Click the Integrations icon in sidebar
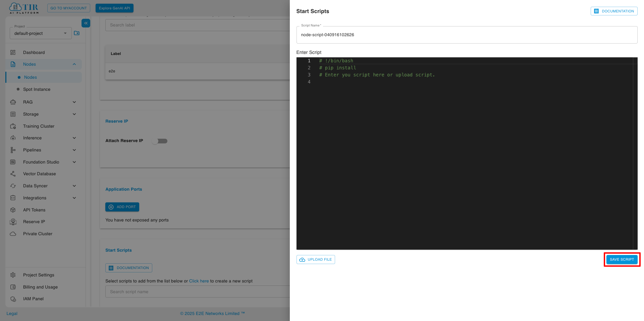The width and height of the screenshot is (644, 321). point(13,198)
